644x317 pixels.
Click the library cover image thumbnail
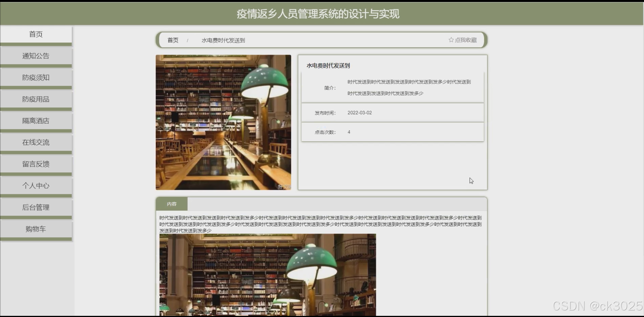223,122
